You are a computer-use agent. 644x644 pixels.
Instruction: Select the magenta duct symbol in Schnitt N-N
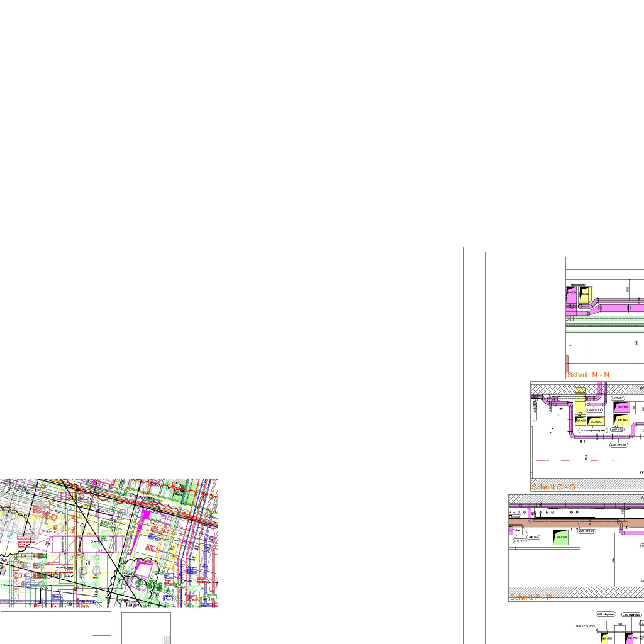click(x=572, y=293)
